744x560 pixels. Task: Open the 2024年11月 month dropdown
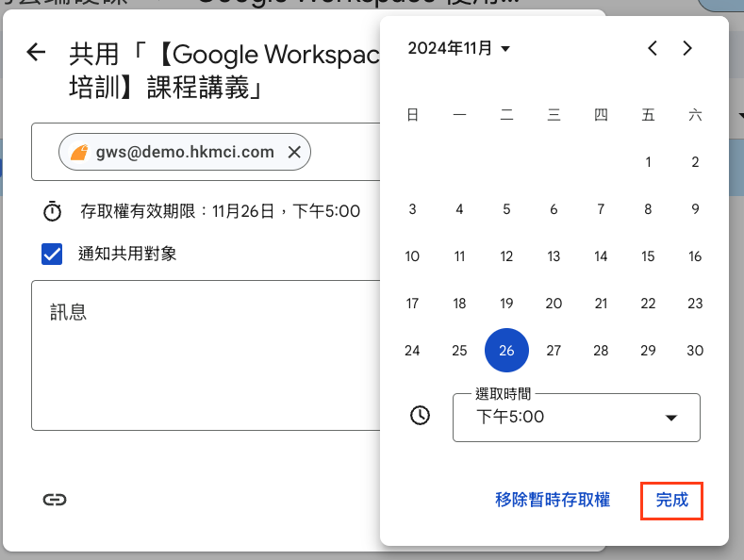click(459, 48)
